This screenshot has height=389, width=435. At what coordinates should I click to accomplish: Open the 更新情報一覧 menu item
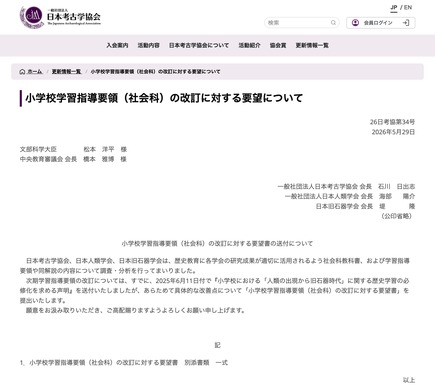tap(312, 45)
